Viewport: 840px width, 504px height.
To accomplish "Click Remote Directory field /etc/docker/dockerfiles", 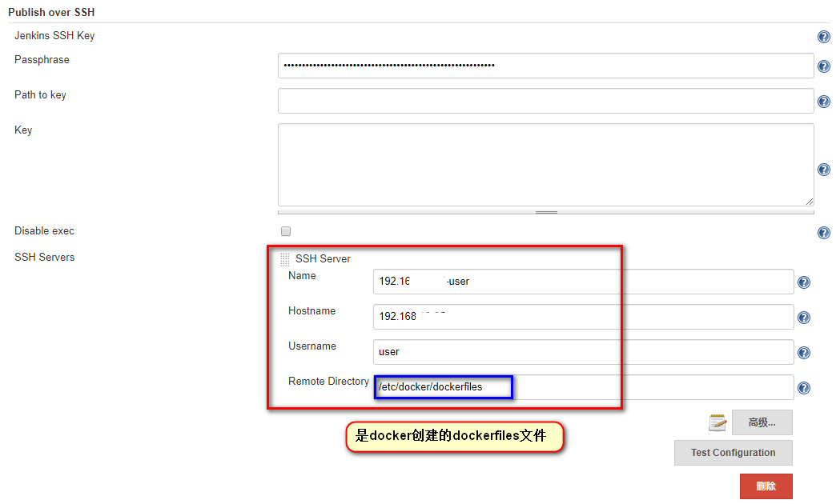I will click(x=584, y=387).
